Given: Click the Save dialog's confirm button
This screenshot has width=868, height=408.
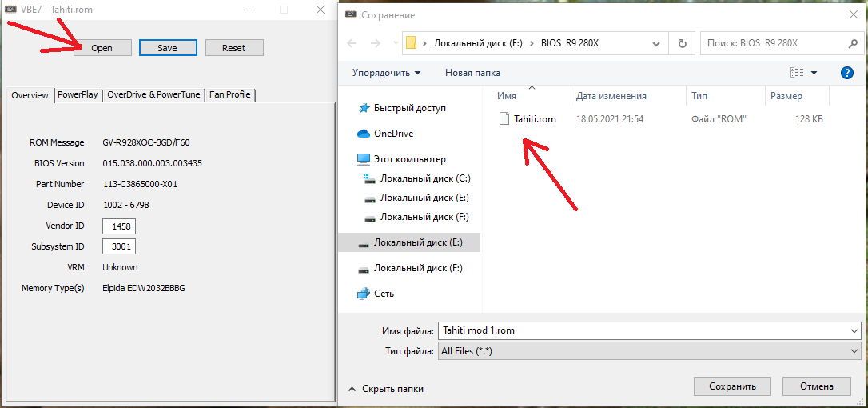Looking at the screenshot, I should [x=732, y=386].
